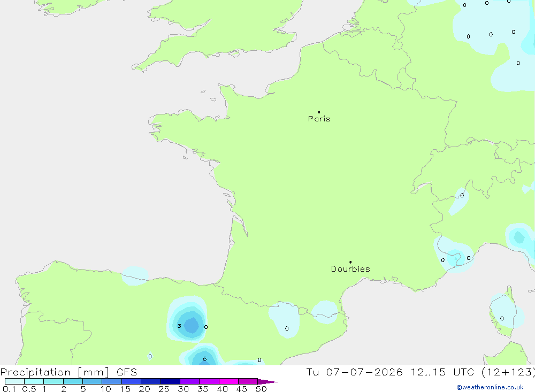
Task: Click the '5' rainfall value on the map's bottom edge
Action: [x=205, y=359]
